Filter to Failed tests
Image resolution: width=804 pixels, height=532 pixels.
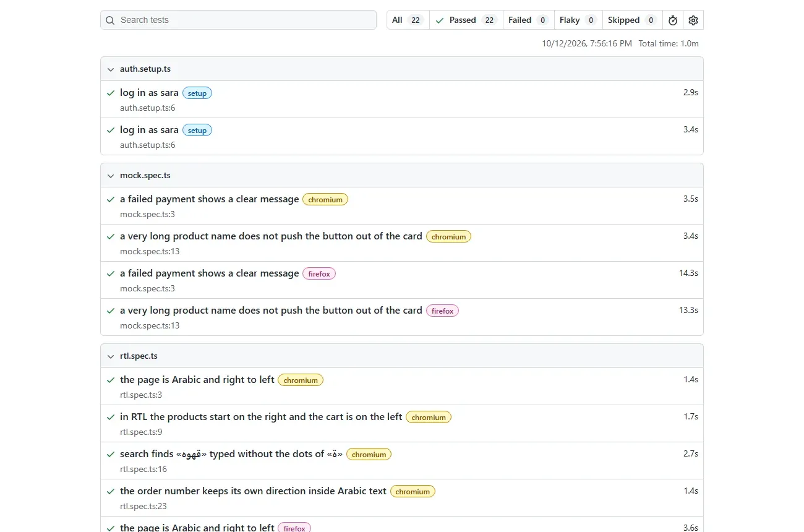point(529,20)
